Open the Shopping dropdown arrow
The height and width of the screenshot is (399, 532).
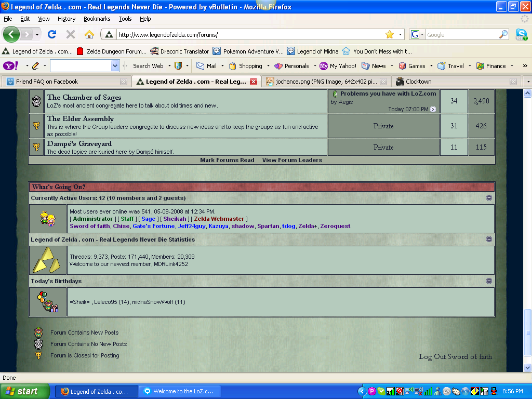[268, 66]
